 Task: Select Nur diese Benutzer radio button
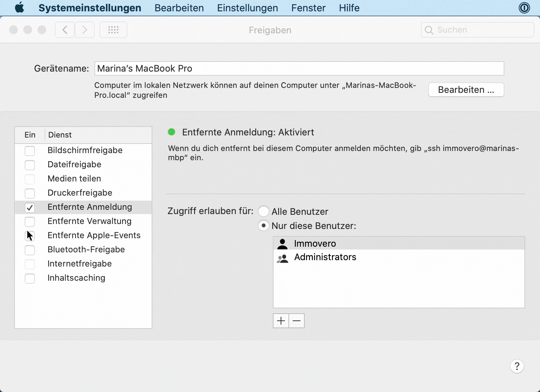tap(264, 225)
